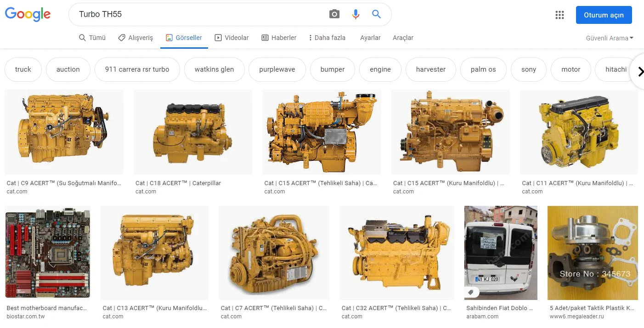Click the 5 Adet/paket Taktik Plastik title

point(592,308)
